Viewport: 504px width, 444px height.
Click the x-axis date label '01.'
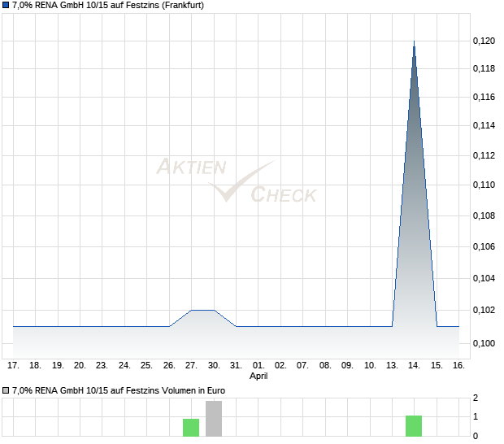[259, 366]
